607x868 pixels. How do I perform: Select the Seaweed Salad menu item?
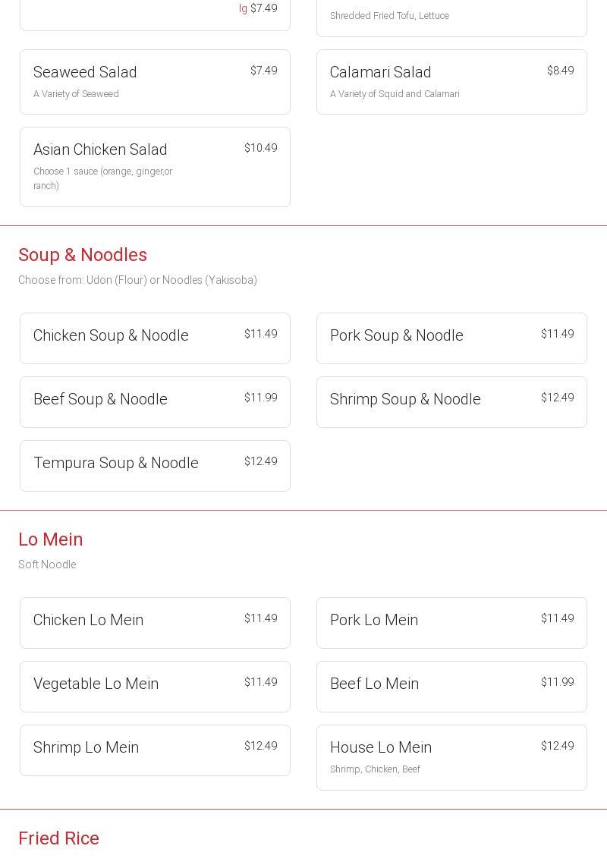point(155,82)
